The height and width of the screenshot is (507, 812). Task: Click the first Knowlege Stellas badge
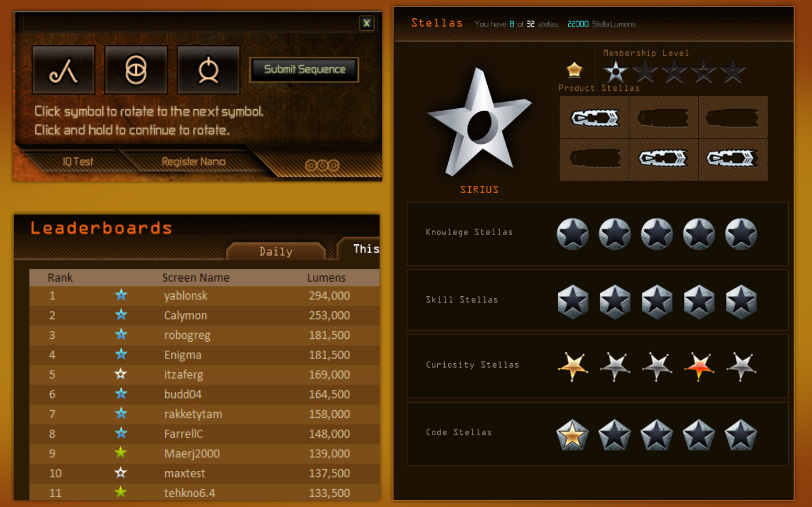point(573,234)
